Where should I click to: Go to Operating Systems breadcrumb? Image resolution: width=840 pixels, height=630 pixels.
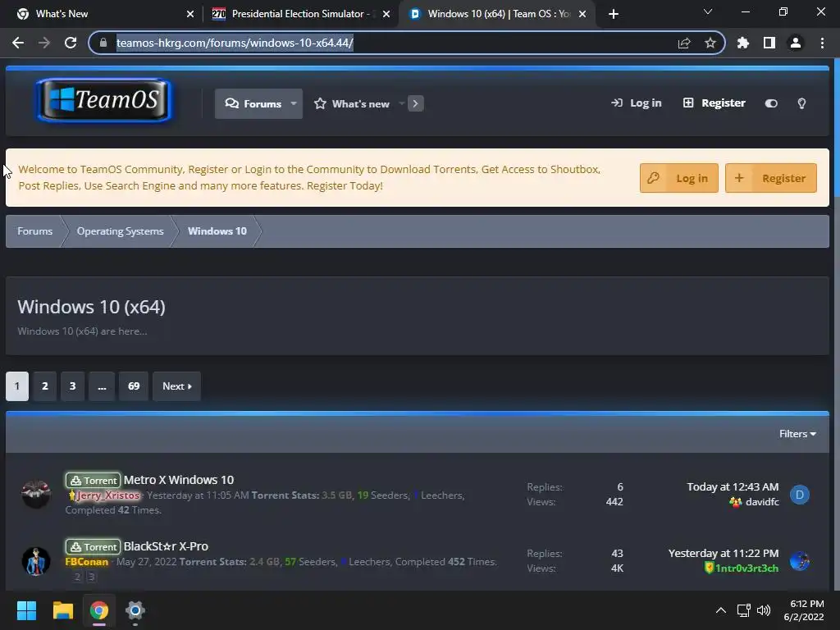(x=120, y=231)
